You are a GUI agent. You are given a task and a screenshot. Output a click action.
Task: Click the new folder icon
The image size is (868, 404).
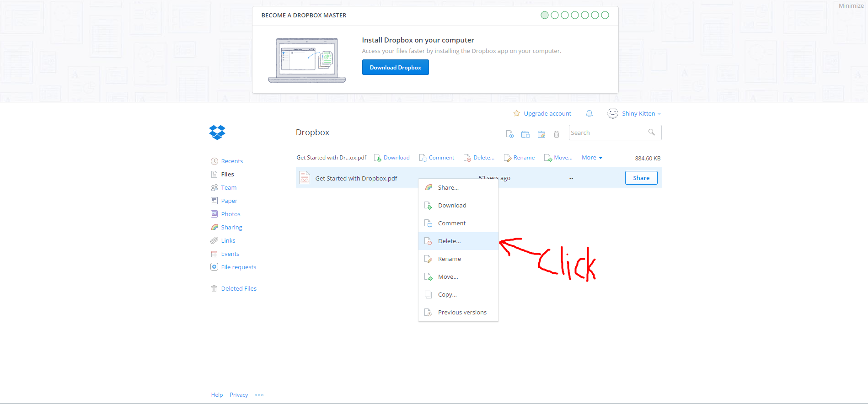pyautogui.click(x=525, y=134)
